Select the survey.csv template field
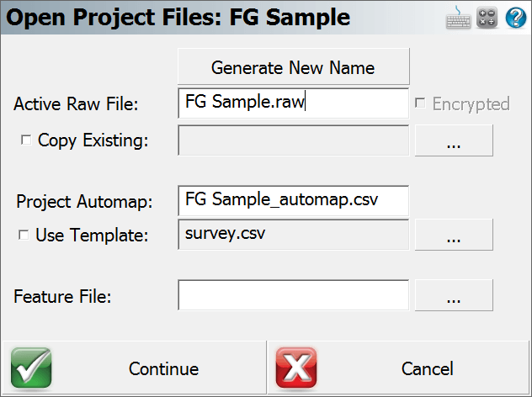Screen dimensions: 532x397 point(294,235)
